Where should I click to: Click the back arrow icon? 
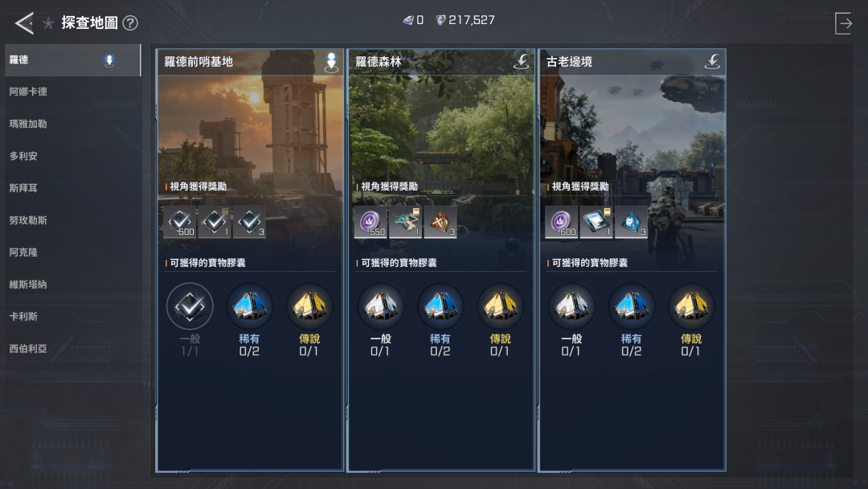point(24,23)
